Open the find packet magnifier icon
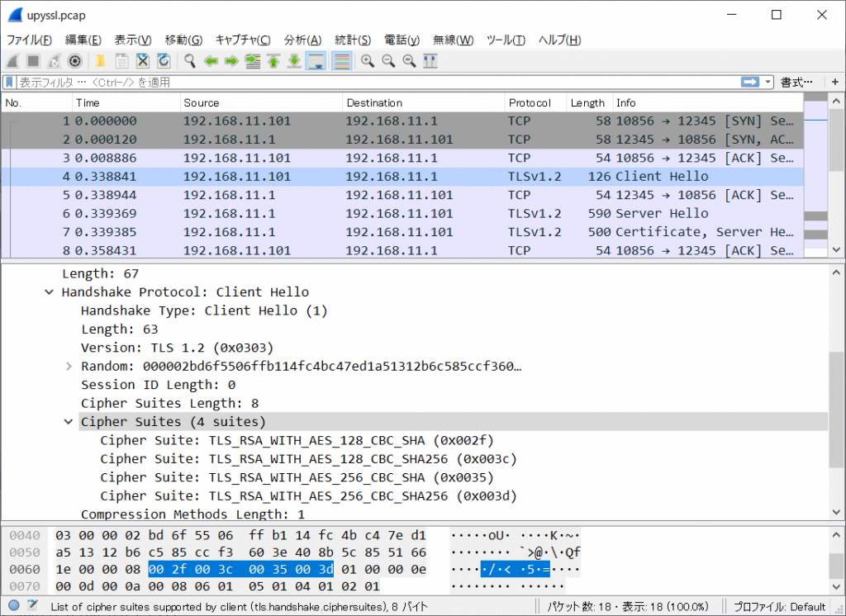 click(x=188, y=60)
